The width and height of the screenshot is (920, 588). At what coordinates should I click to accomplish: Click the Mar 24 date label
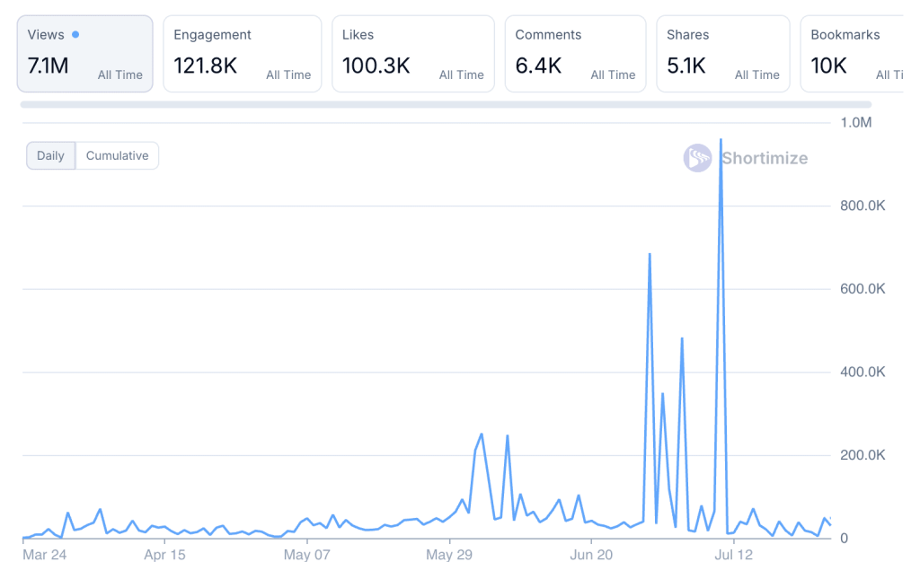pos(44,555)
